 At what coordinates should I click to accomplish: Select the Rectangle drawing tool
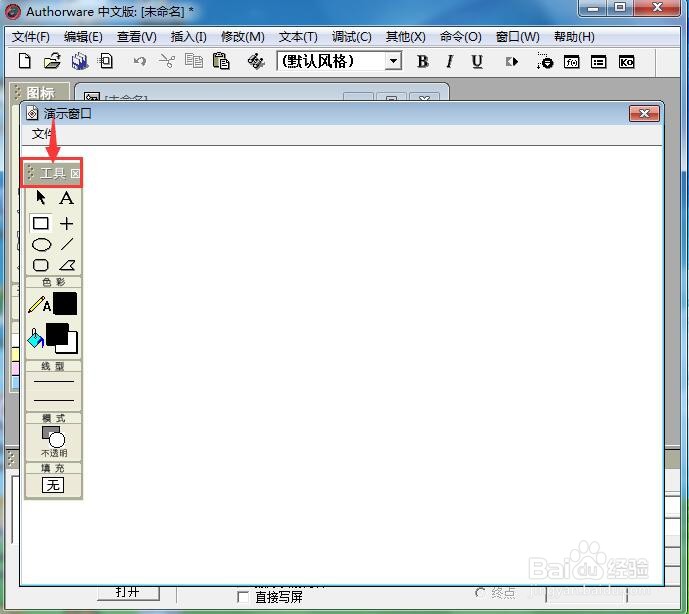pos(41,223)
